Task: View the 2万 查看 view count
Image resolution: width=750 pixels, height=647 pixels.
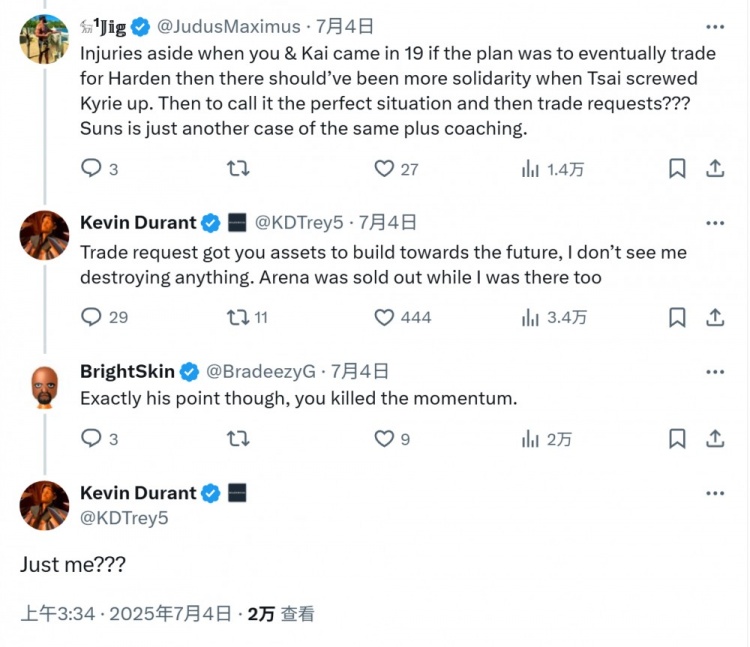Action: 281,613
